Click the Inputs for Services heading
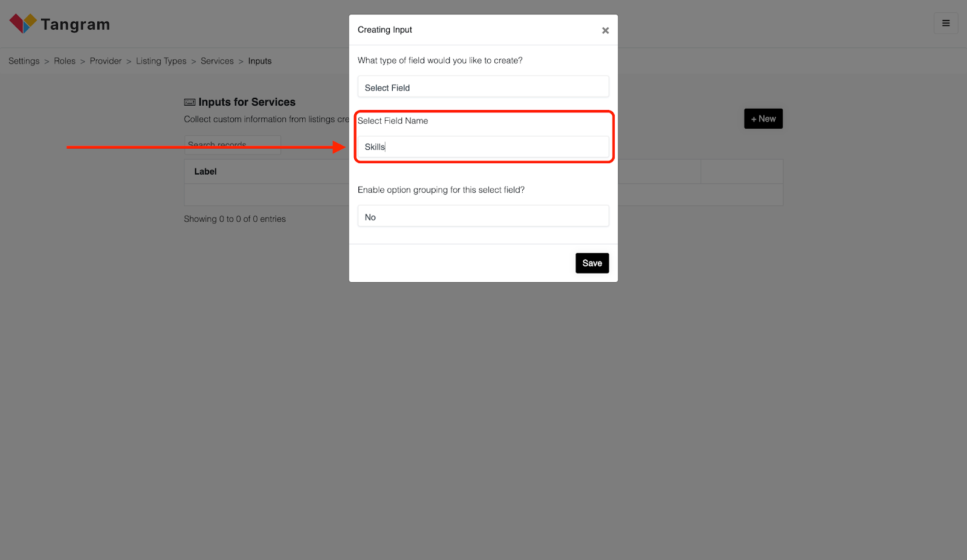Image resolution: width=967 pixels, height=560 pixels. [247, 102]
